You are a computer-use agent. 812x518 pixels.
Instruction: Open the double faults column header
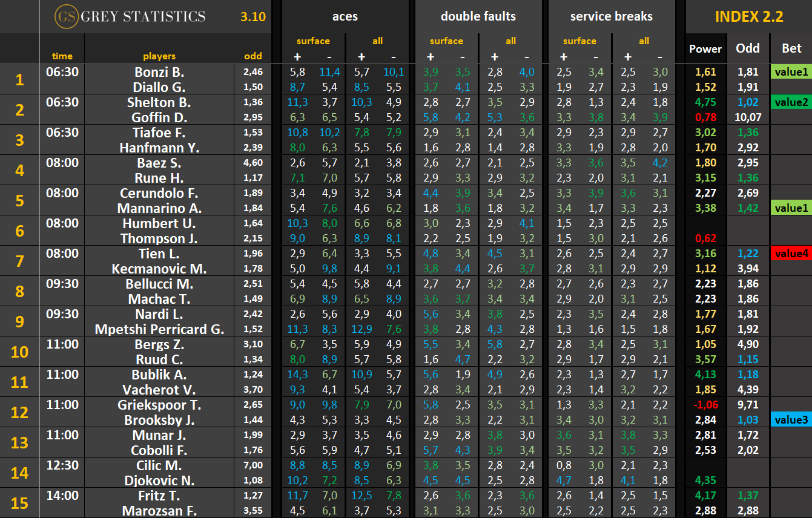click(x=478, y=16)
